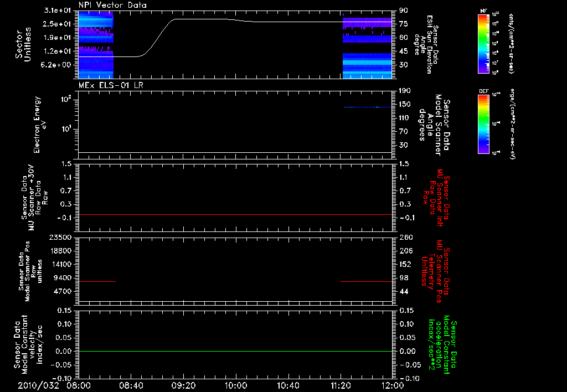Click the NPI data block after 11:20
This screenshot has width=567, height=392.
pos(367,47)
